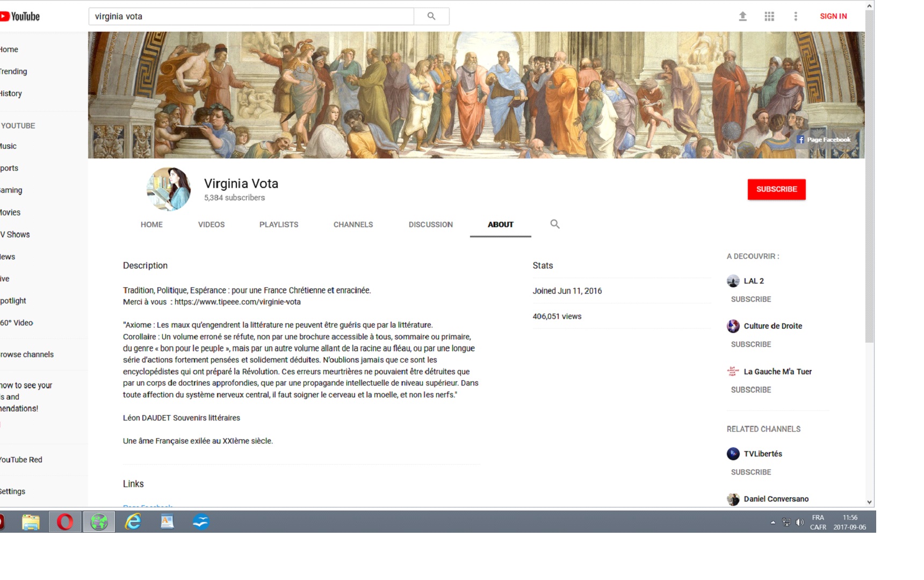The height and width of the screenshot is (580, 924).
Task: Click inside the YouTube search field
Action: pyautogui.click(x=251, y=16)
